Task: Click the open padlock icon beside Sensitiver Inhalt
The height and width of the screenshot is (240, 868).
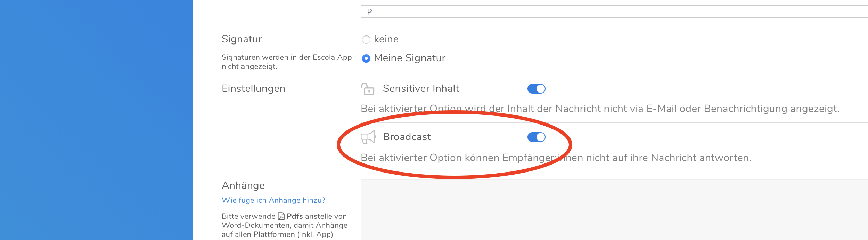Action: [x=367, y=89]
